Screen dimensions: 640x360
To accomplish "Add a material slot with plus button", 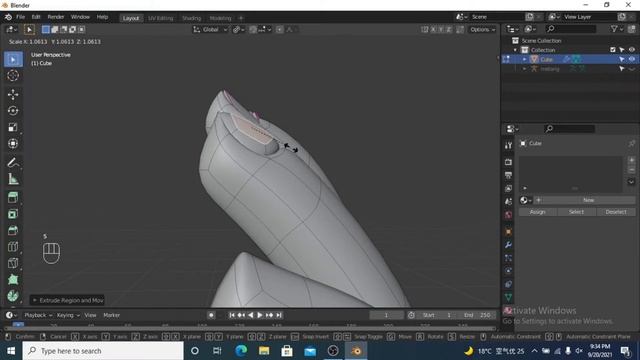I will point(631,160).
